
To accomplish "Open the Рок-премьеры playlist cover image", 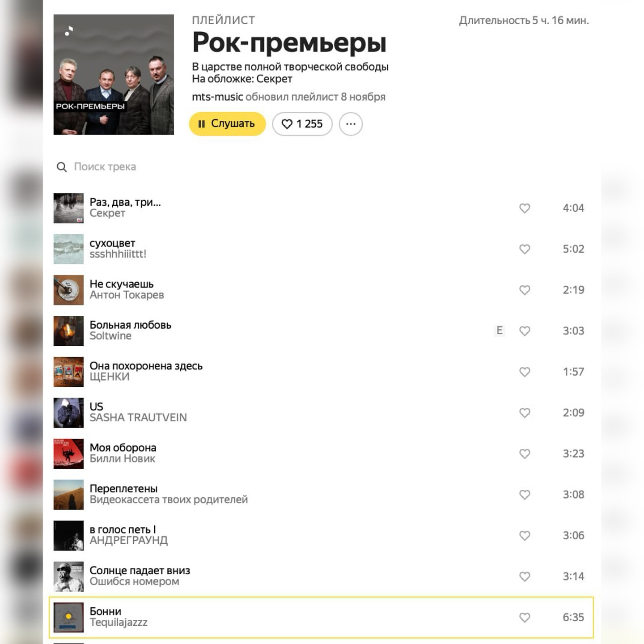I will coord(114,75).
